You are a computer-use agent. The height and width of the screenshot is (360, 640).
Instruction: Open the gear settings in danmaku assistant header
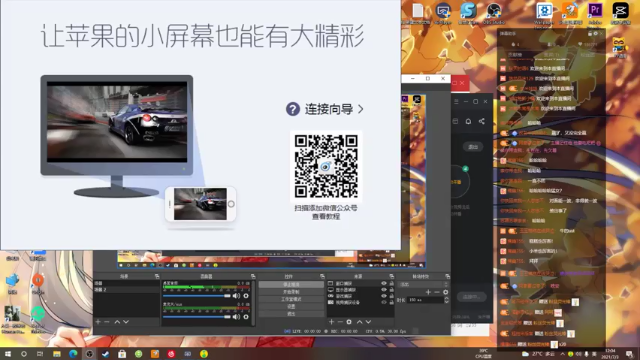tap(596, 33)
